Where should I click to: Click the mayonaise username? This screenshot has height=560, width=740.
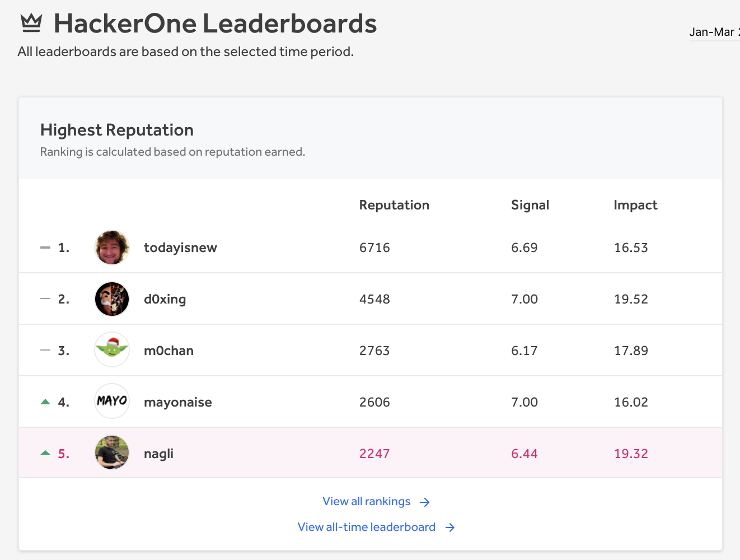177,402
